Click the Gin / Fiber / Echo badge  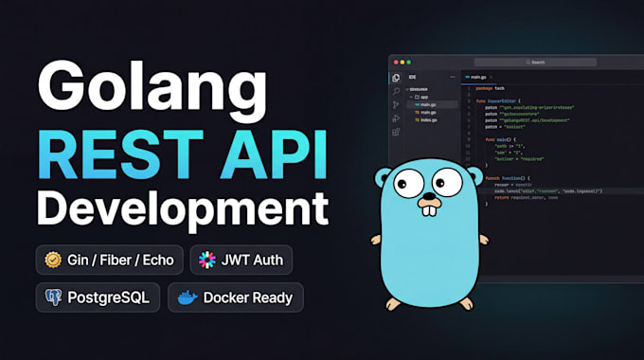tap(110, 260)
